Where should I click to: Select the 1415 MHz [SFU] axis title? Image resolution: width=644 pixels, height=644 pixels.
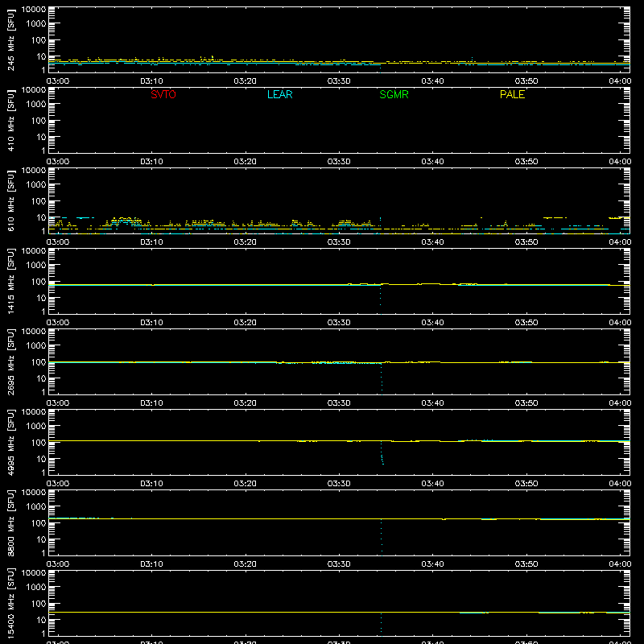pyautogui.click(x=11, y=281)
